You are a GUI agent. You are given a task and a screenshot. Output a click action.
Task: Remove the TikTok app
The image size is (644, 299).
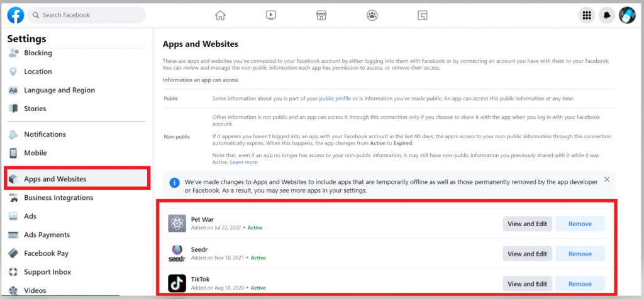(580, 283)
